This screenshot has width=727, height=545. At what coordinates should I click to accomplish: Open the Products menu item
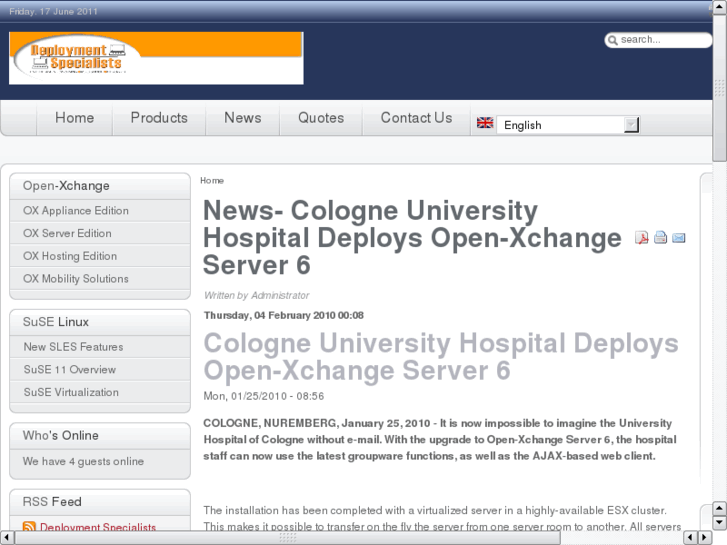pos(159,118)
